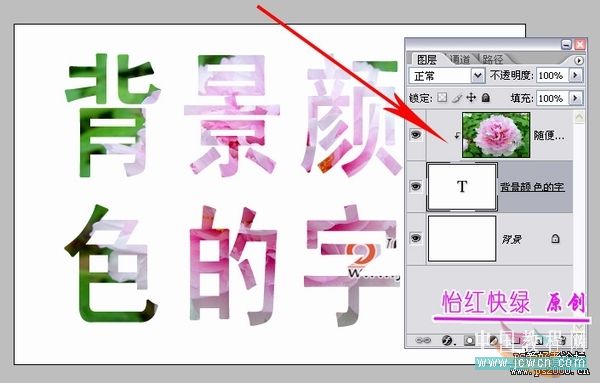Click the 背景颜色的字 layer name
The width and height of the screenshot is (600, 383).
(532, 187)
